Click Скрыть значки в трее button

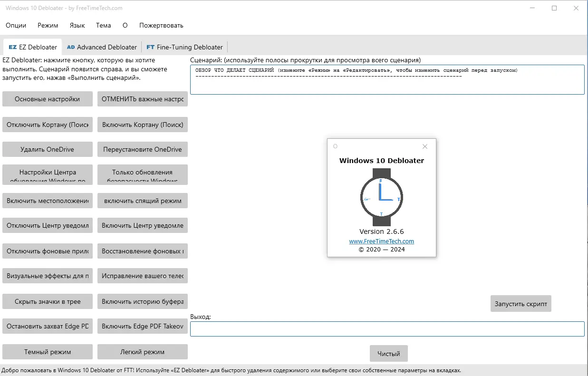point(47,301)
